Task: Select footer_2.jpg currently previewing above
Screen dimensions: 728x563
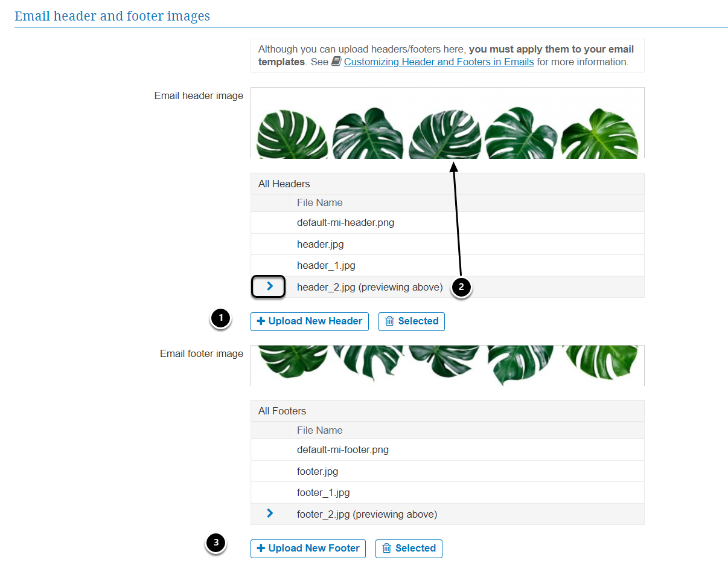Action: pyautogui.click(x=367, y=515)
